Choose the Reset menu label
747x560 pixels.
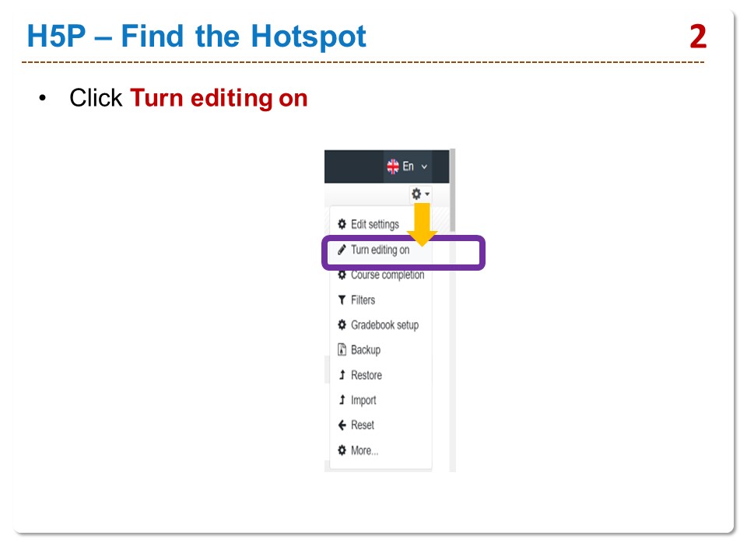[362, 425]
